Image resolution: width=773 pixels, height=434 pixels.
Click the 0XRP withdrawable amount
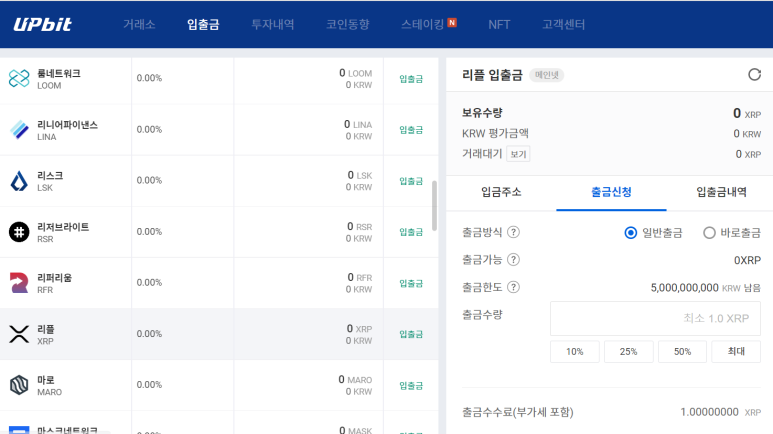[747, 260]
